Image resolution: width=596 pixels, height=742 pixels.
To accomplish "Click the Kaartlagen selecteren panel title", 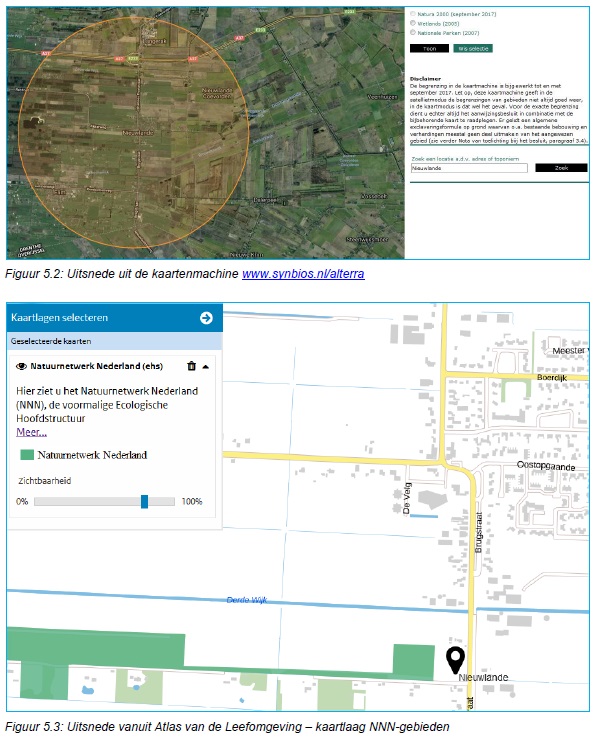I will (60, 318).
